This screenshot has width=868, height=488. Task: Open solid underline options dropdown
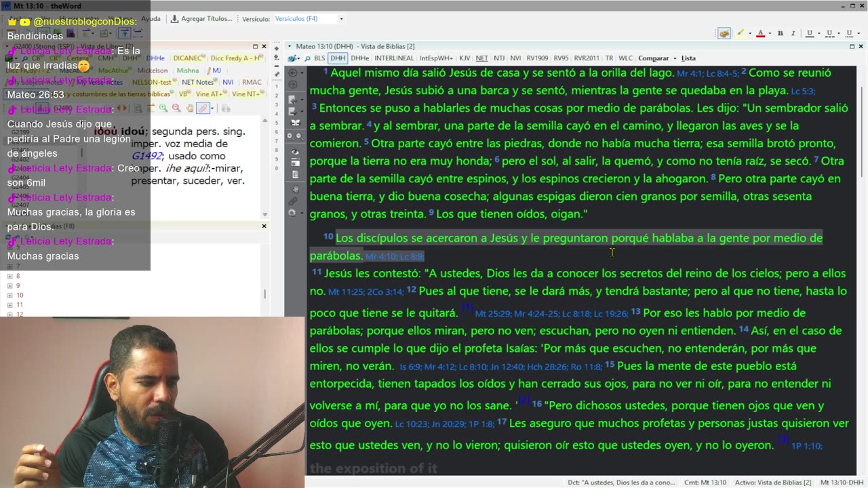coord(819,33)
